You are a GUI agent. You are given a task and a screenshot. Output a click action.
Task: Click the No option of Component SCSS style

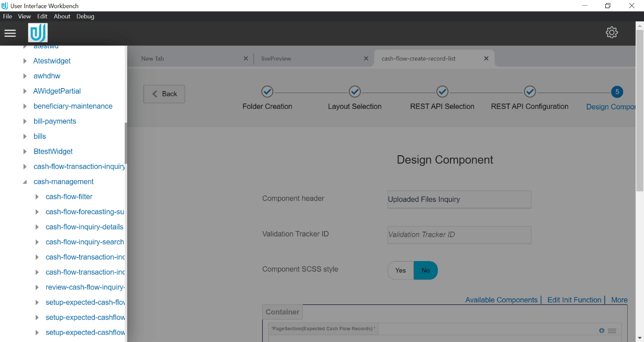(x=426, y=270)
